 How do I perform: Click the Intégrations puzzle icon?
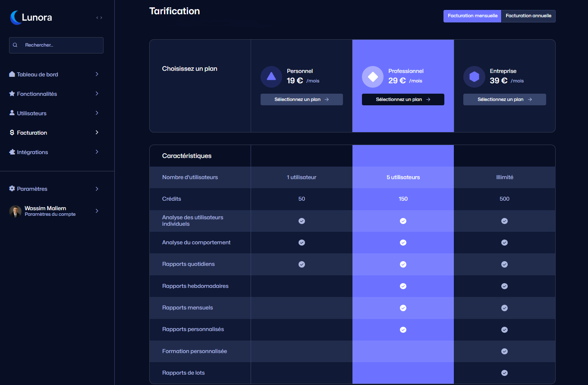click(x=12, y=152)
